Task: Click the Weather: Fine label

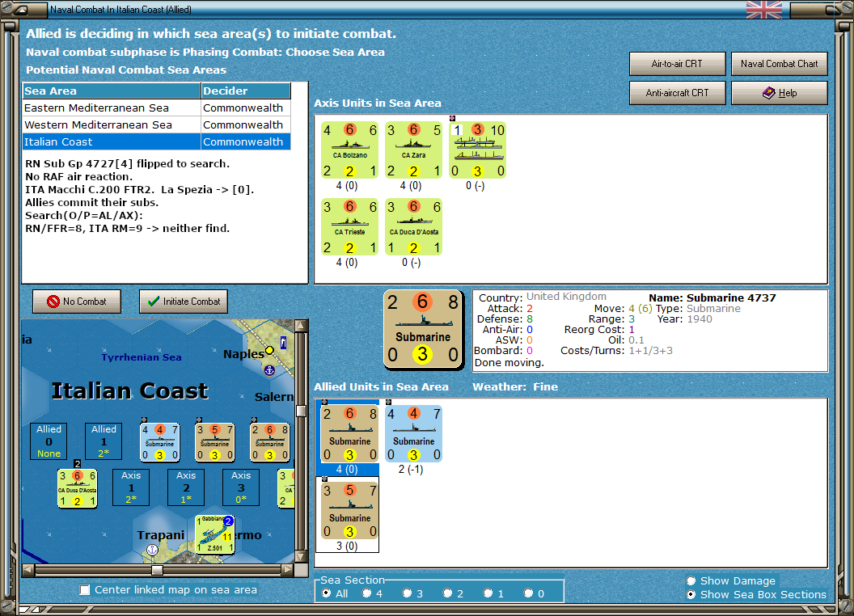Action: [x=514, y=386]
